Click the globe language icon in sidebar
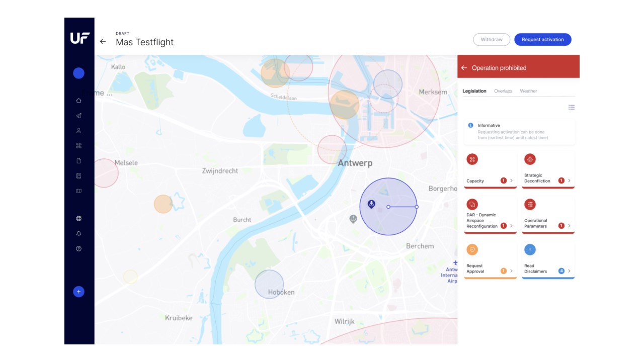 tap(78, 219)
